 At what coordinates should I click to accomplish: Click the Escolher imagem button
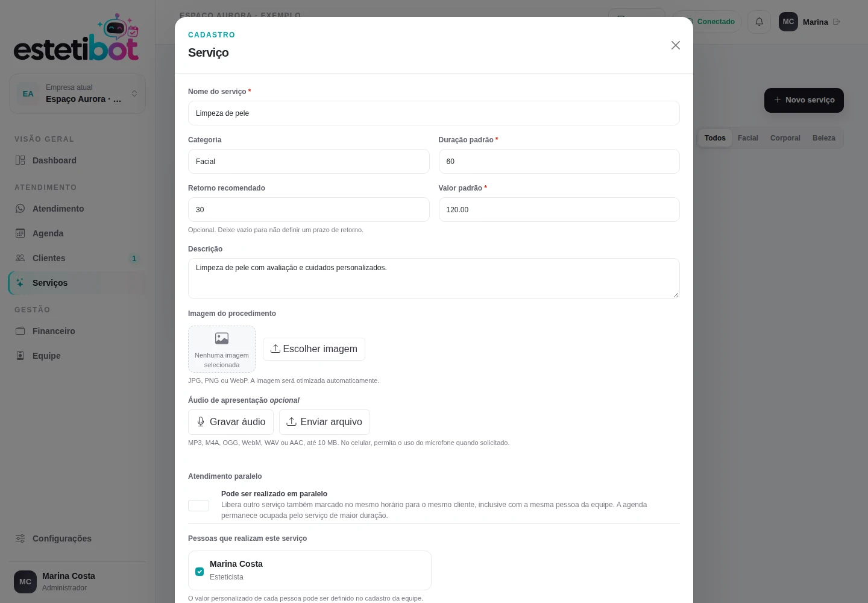click(x=314, y=349)
